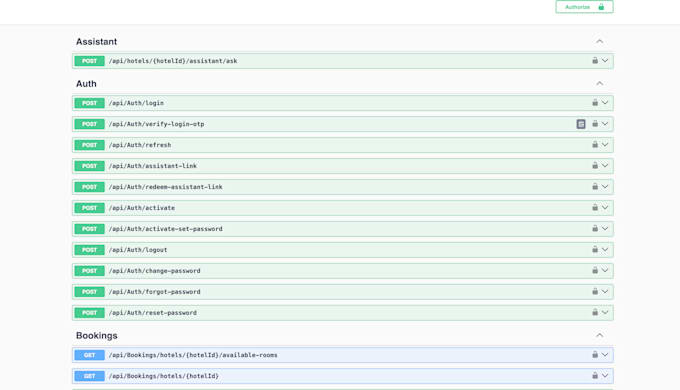Open the Bookings section heading
The width and height of the screenshot is (680, 390).
[x=97, y=335]
